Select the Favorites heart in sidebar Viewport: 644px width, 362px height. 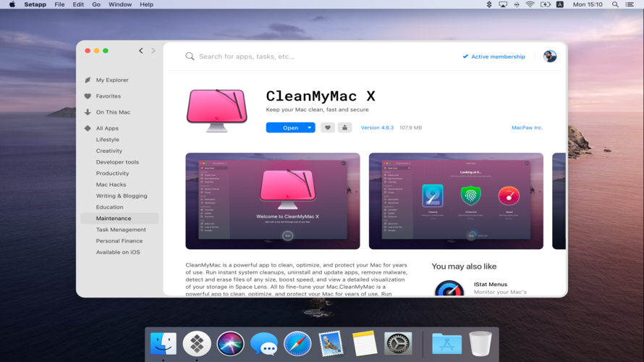(88, 96)
